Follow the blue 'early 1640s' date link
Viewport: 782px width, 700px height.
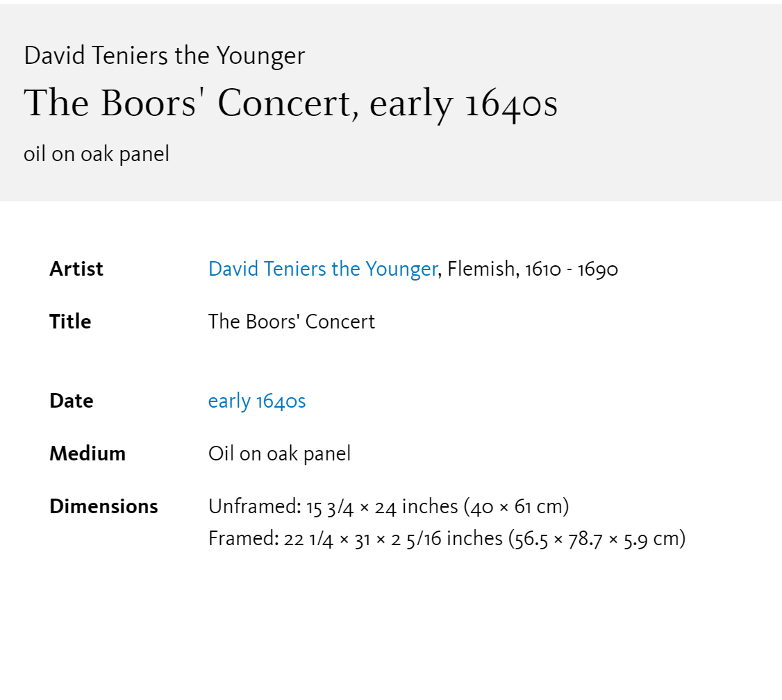pyautogui.click(x=257, y=401)
